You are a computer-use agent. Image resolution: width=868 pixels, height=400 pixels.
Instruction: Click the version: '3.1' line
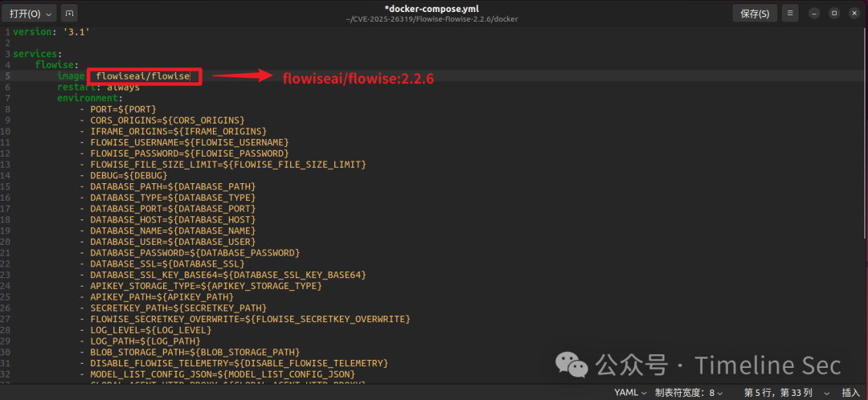(x=51, y=32)
